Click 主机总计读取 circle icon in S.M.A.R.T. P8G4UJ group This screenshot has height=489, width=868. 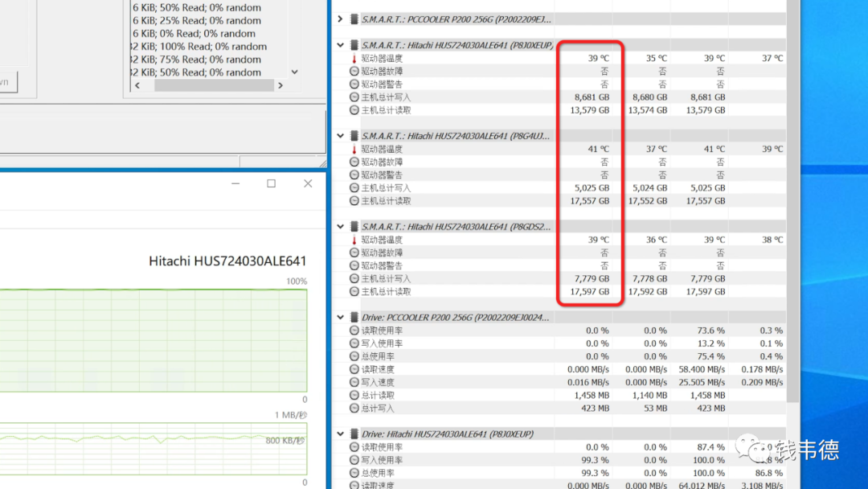[x=354, y=201]
